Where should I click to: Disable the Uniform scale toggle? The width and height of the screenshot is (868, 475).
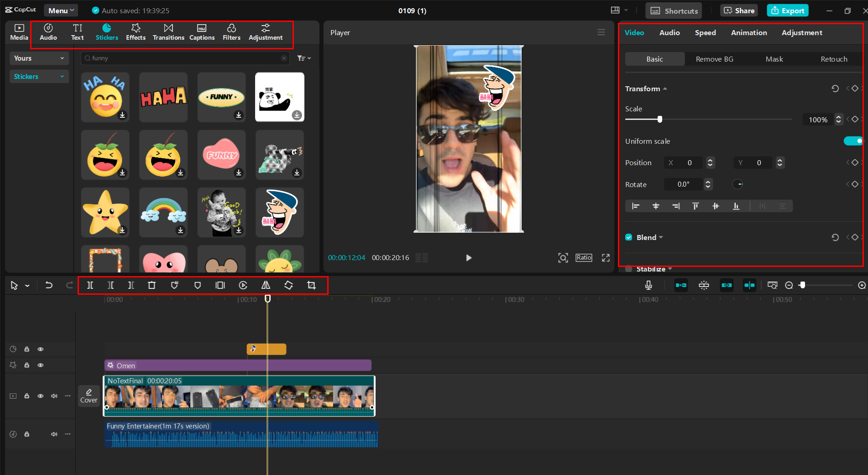pyautogui.click(x=852, y=141)
